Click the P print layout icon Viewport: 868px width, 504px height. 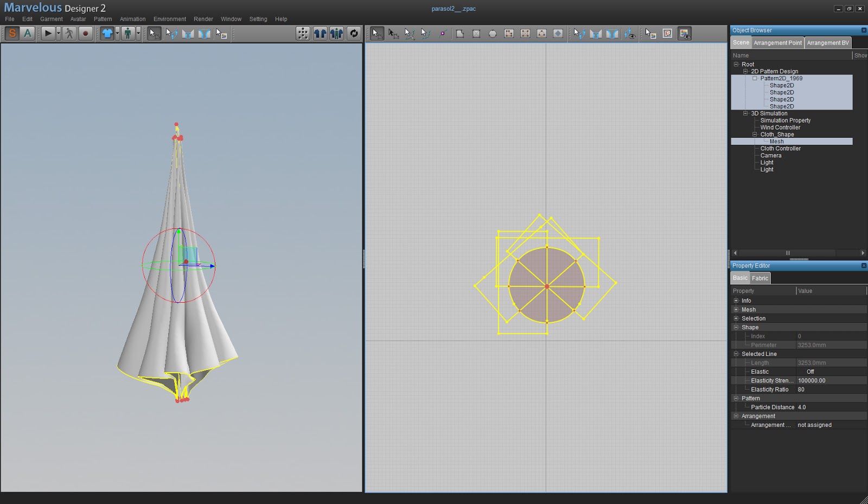(x=667, y=34)
